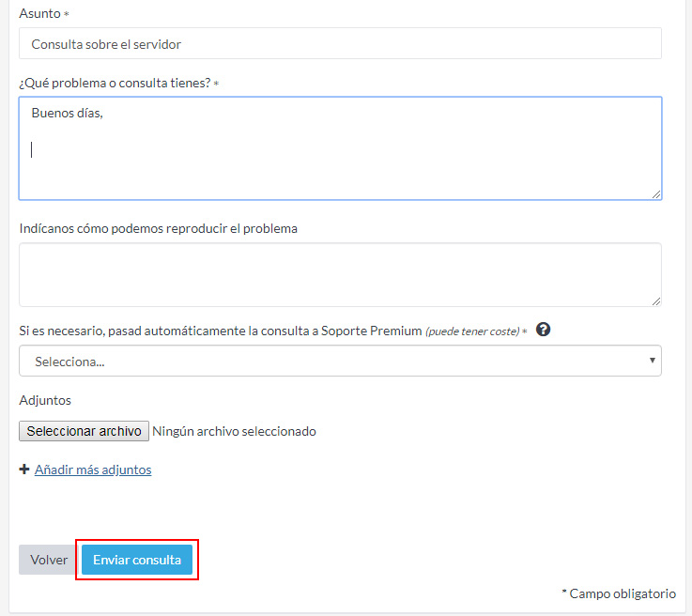Click the ¿Qué problema o consulta tienes? label

coord(115,84)
